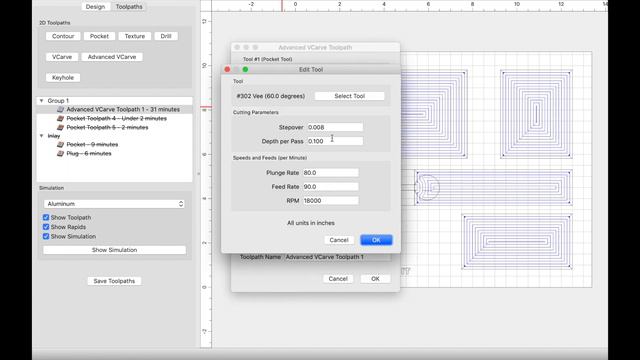This screenshot has width=640, height=360.
Task: Select the Plug - 6 minutes row
Action: [x=115, y=153]
